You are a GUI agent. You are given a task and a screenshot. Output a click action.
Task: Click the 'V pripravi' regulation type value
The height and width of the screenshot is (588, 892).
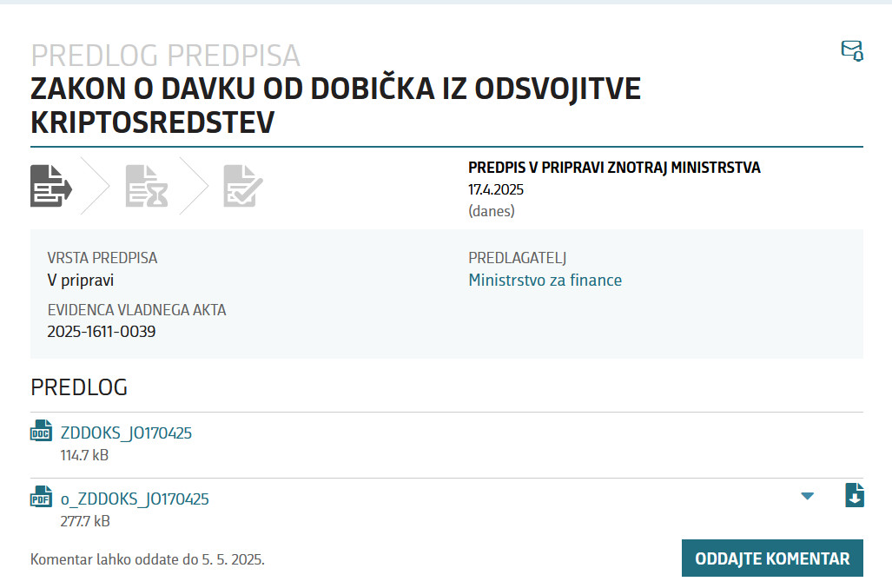click(x=80, y=281)
